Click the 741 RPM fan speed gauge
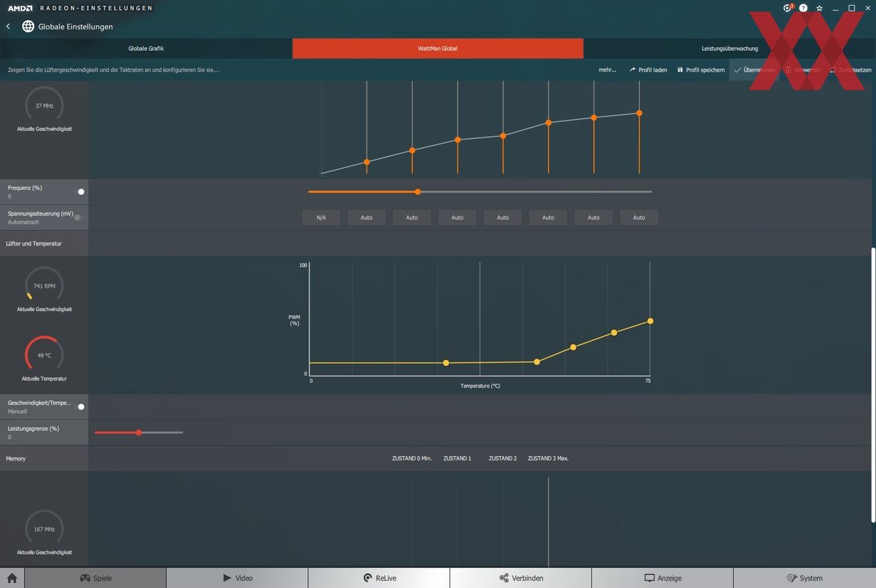This screenshot has height=588, width=876. (44, 285)
